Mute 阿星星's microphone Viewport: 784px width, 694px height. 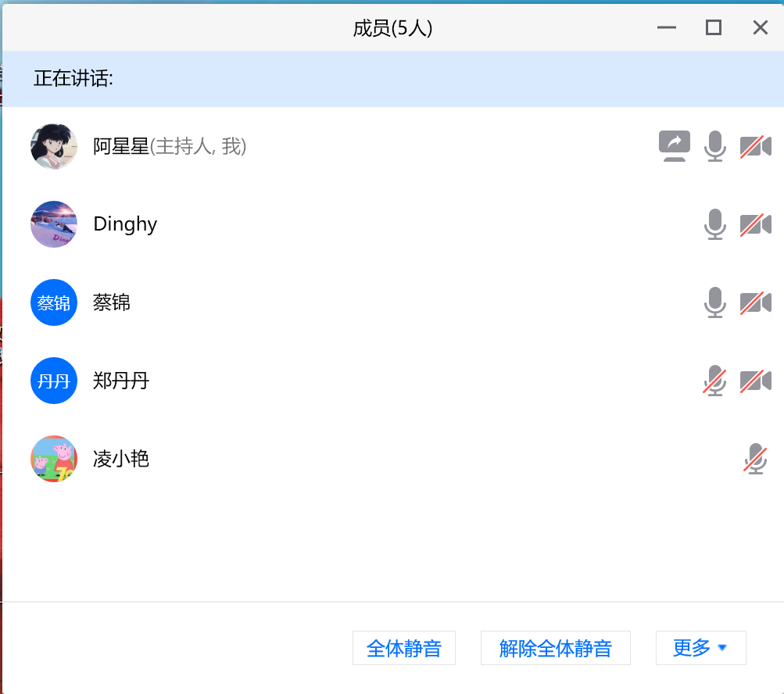tap(714, 146)
